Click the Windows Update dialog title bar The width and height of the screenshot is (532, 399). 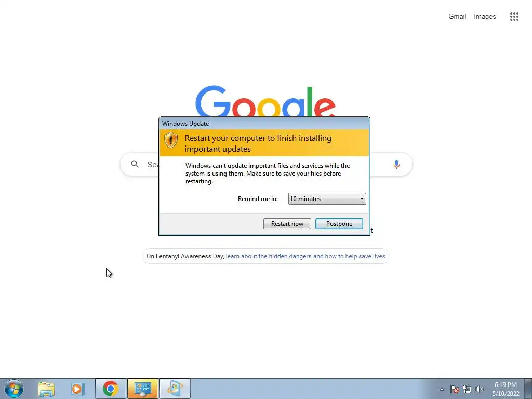tap(264, 124)
